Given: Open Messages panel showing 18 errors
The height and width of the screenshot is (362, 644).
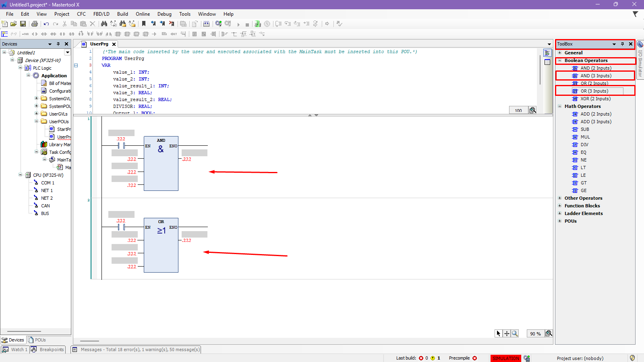Looking at the screenshot, I should (136, 350).
